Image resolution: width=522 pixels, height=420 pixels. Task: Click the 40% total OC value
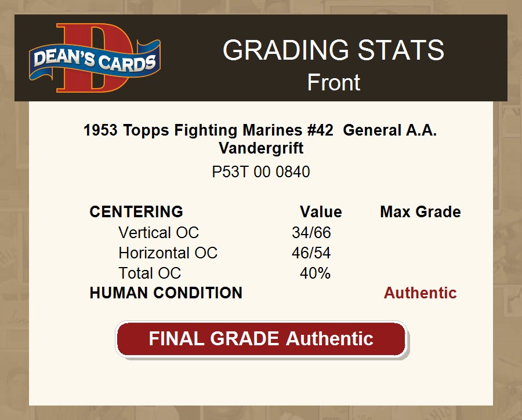pos(315,273)
